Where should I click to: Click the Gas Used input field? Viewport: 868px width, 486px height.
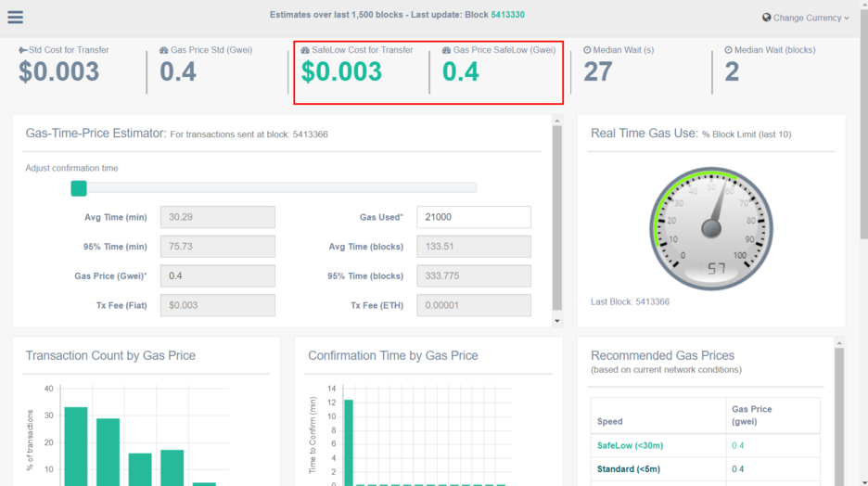tap(474, 217)
